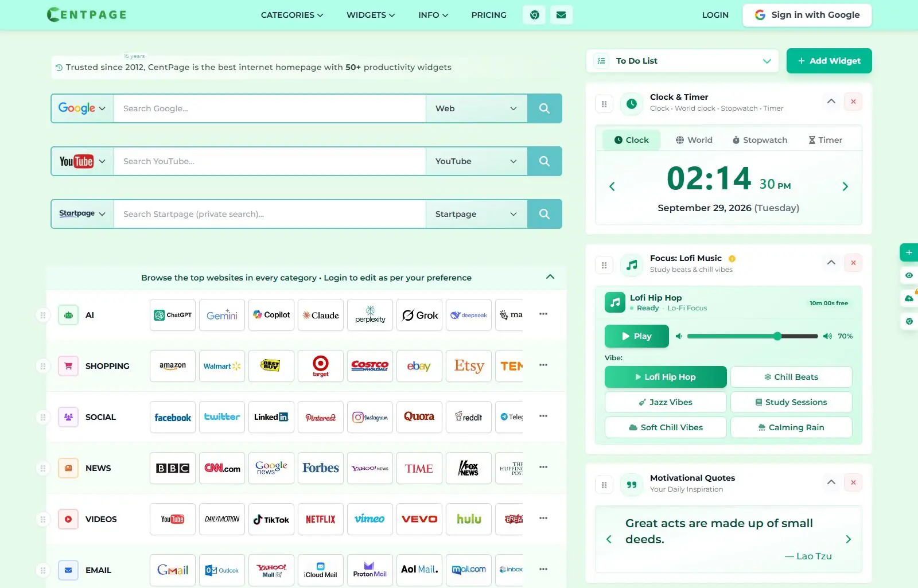Open the YouTube search type dropdown
This screenshot has width=918, height=588.
(476, 161)
